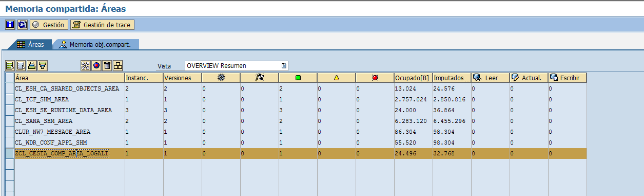The height and width of the screenshot is (196, 644).
Task: Click Instanc. value 3 for CL_ESH_SE_RUNTIME_DATA_AREA
Action: point(144,110)
